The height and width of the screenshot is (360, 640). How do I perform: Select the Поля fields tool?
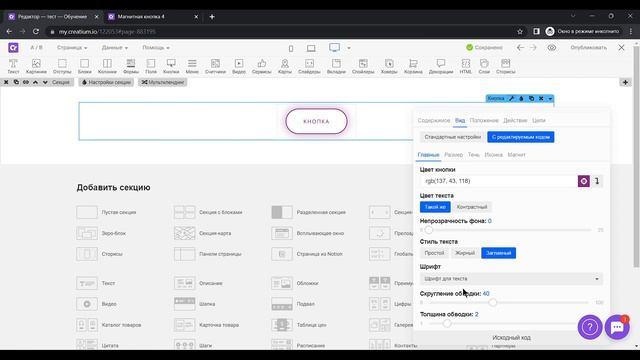coord(151,66)
